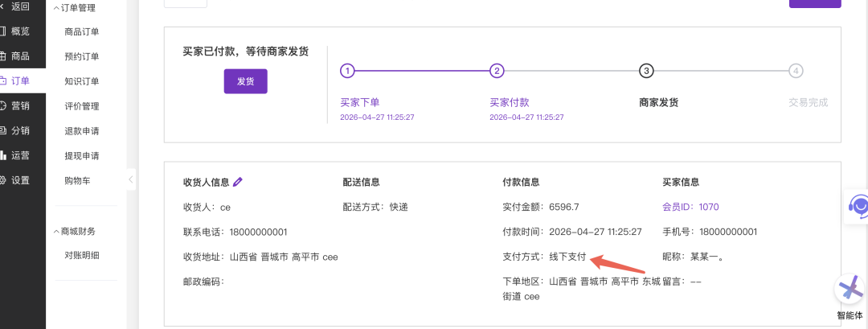
Task: Go to the 营销 marketing icon
Action: click(x=3, y=105)
